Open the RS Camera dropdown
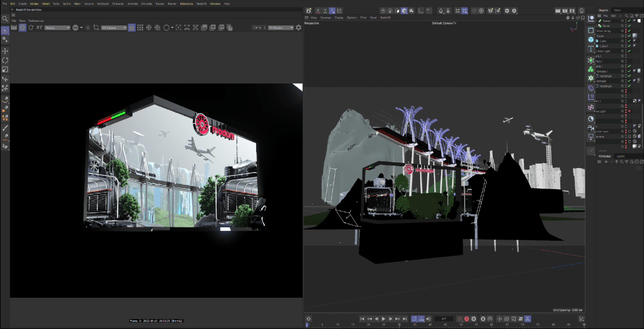 coord(114,28)
